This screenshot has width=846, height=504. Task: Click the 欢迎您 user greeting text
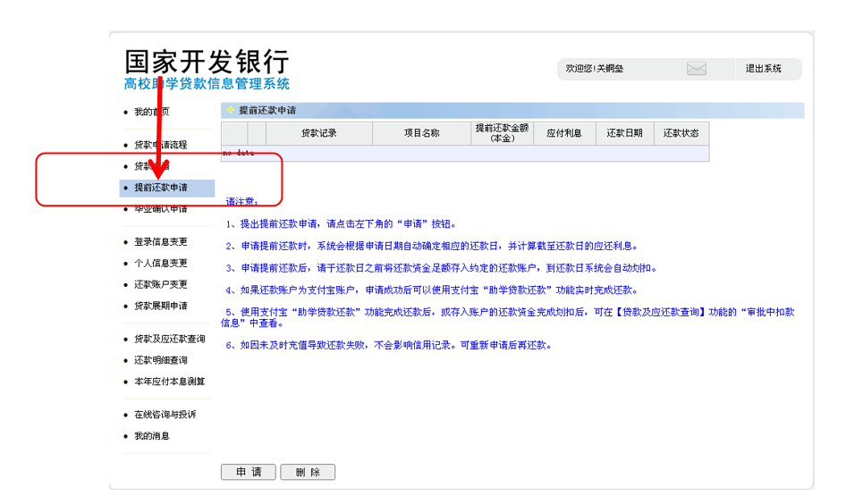[594, 69]
